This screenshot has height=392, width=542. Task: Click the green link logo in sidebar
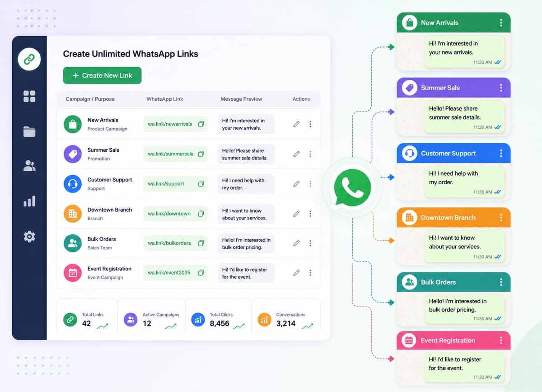click(29, 59)
